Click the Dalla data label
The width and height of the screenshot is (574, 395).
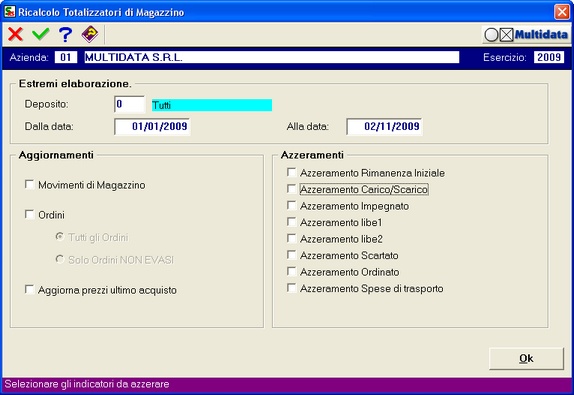click(49, 127)
